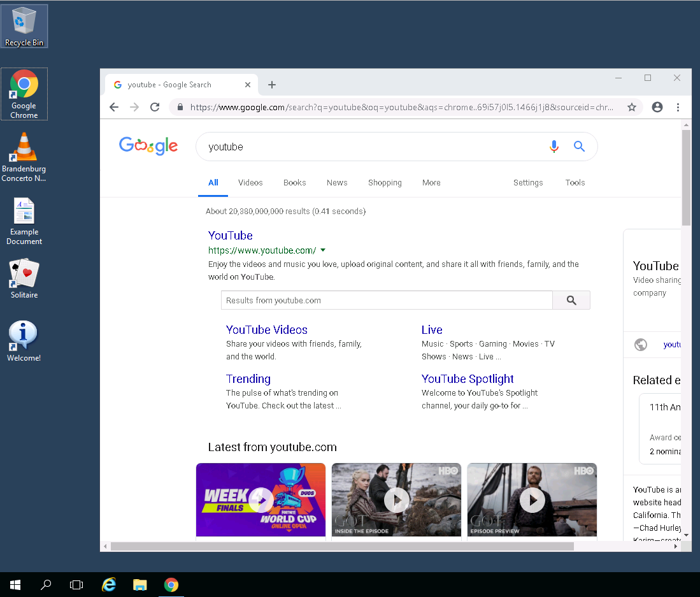Image resolution: width=700 pixels, height=597 pixels.
Task: Click the blue Google search magnifier
Action: click(x=579, y=147)
